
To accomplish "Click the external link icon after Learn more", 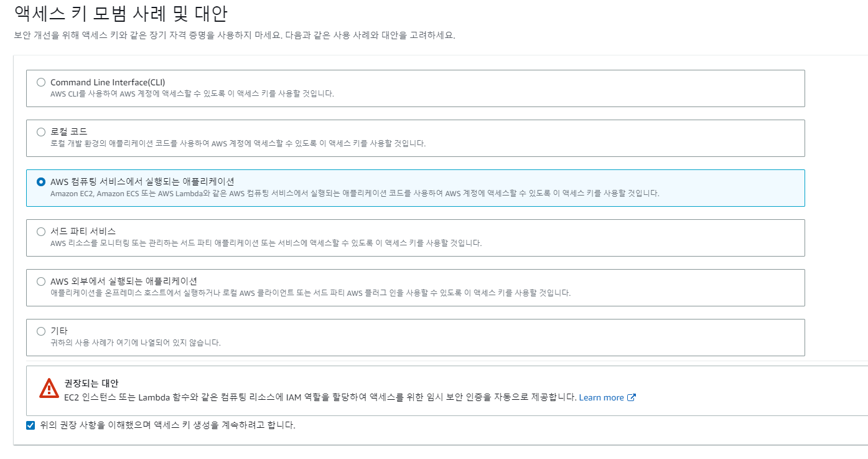I will click(631, 397).
